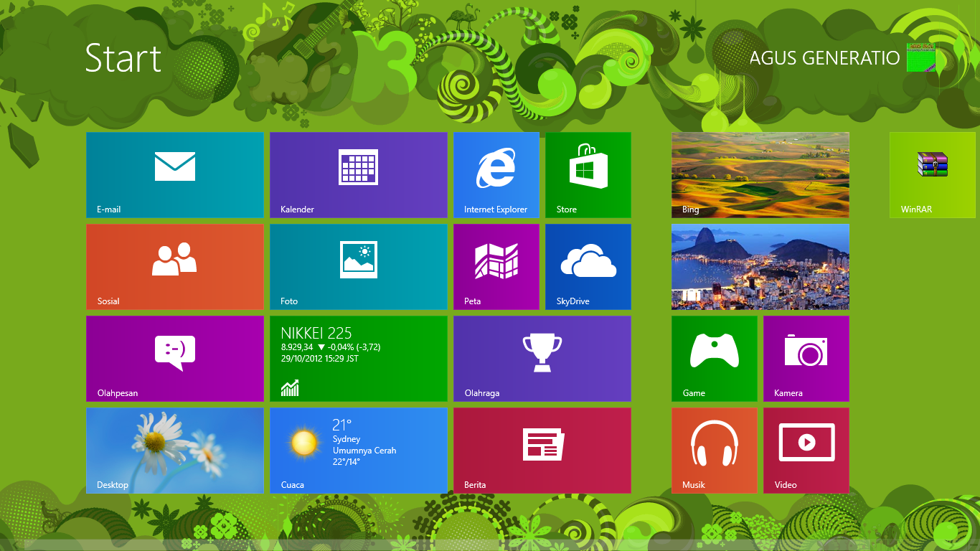Open the Sosial people icon
The width and height of the screenshot is (980, 551).
pos(174,259)
